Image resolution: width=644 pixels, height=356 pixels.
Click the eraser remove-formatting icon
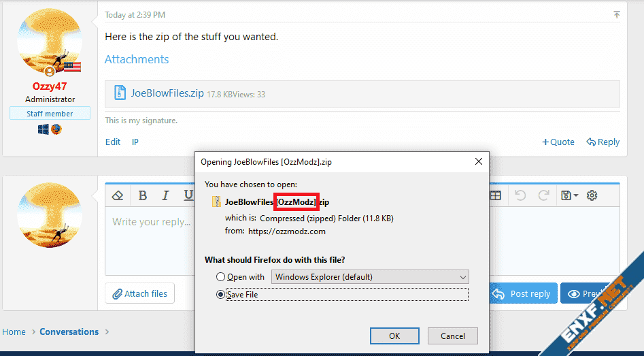pos(118,196)
